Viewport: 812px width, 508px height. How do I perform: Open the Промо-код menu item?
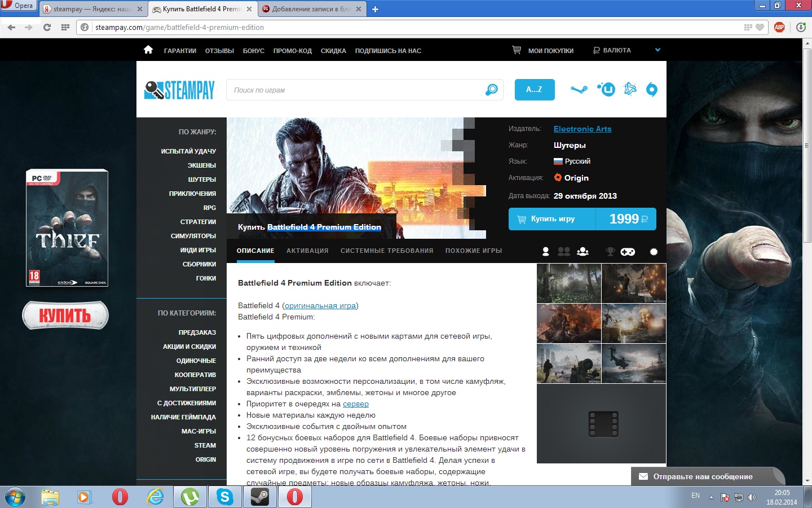(x=293, y=51)
